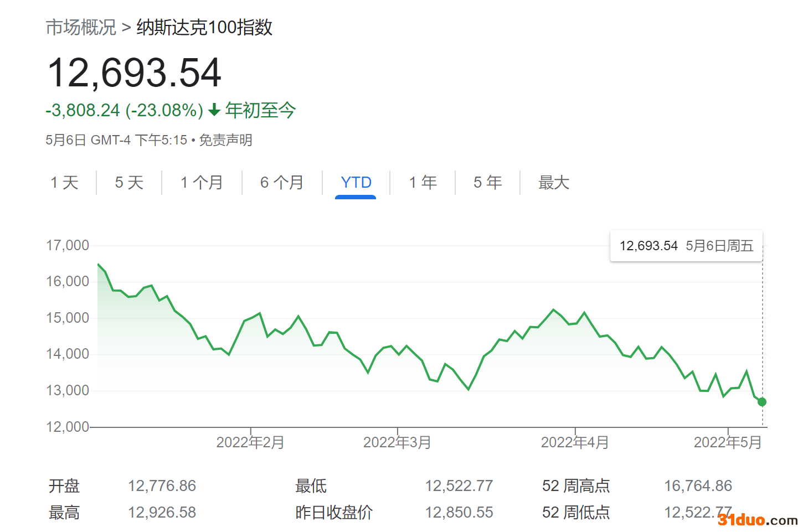Image resolution: width=808 pixels, height=532 pixels.
Task: Click the 5月6日 GMT-4 下午5:15 timestamp
Action: click(116, 140)
